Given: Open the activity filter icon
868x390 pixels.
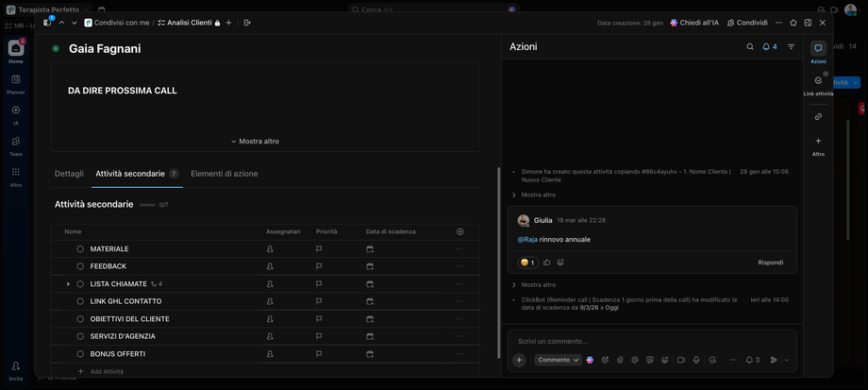Looking at the screenshot, I should coord(791,47).
